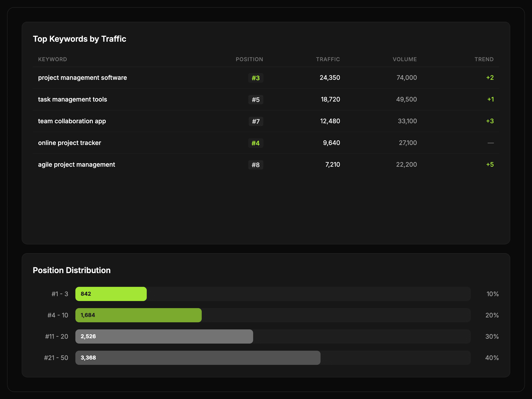
Task: Open the task management tools keyword
Action: [x=72, y=99]
